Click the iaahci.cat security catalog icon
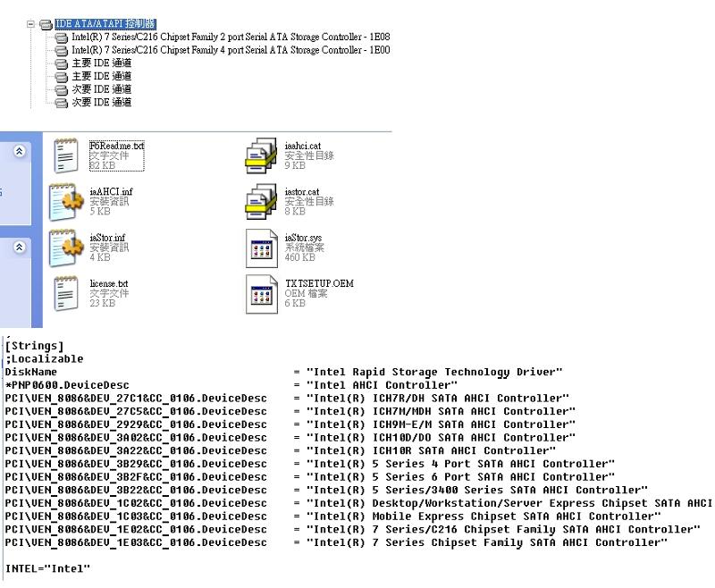 coord(261,155)
